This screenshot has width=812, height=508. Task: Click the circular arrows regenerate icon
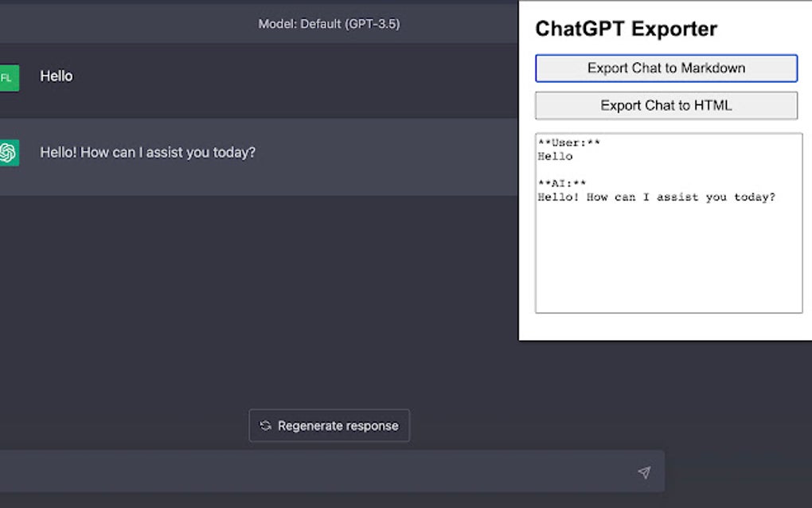[266, 426]
